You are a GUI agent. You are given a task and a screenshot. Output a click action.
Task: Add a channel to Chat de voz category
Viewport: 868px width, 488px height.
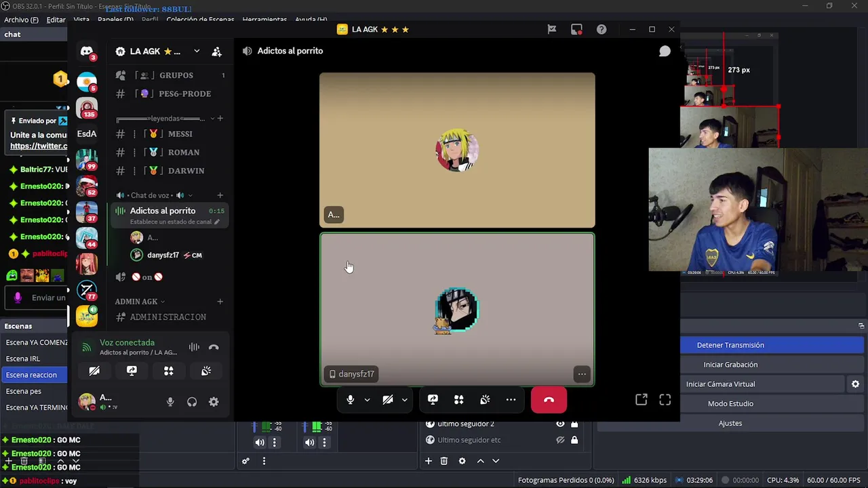coord(220,195)
